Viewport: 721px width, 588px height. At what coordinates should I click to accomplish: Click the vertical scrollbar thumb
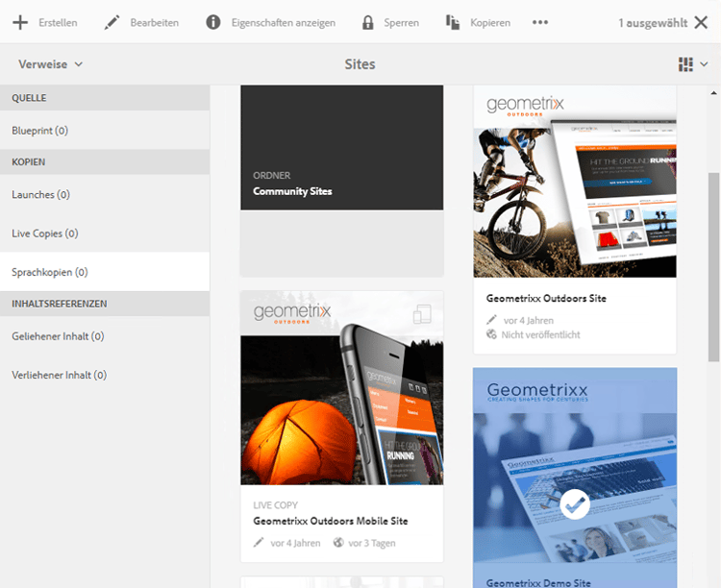pyautogui.click(x=713, y=267)
